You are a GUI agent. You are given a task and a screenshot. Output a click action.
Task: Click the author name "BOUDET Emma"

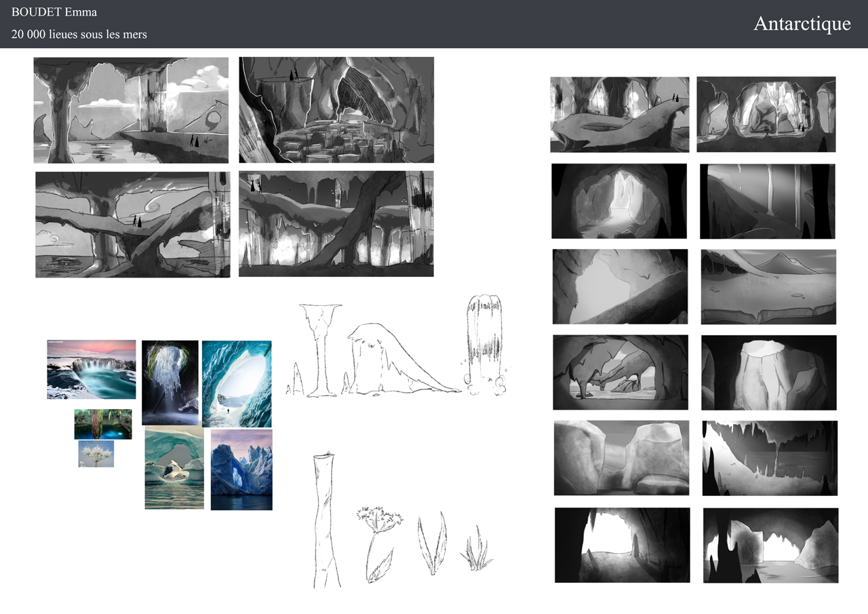[x=54, y=12]
